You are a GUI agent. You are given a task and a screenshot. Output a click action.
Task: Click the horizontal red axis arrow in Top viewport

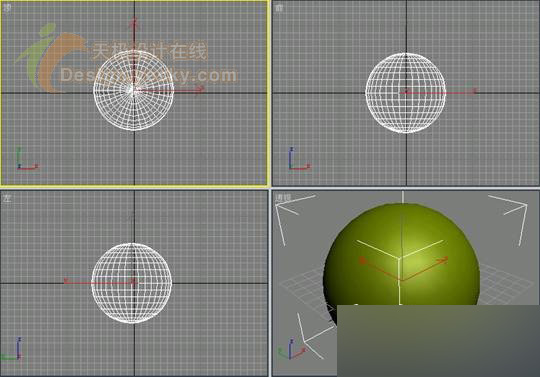[169, 90]
